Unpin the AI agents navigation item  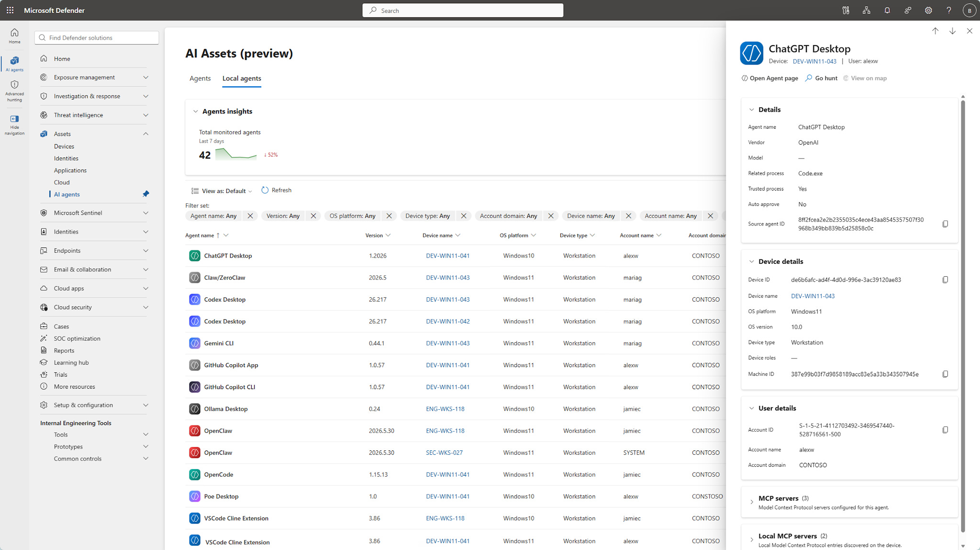146,194
